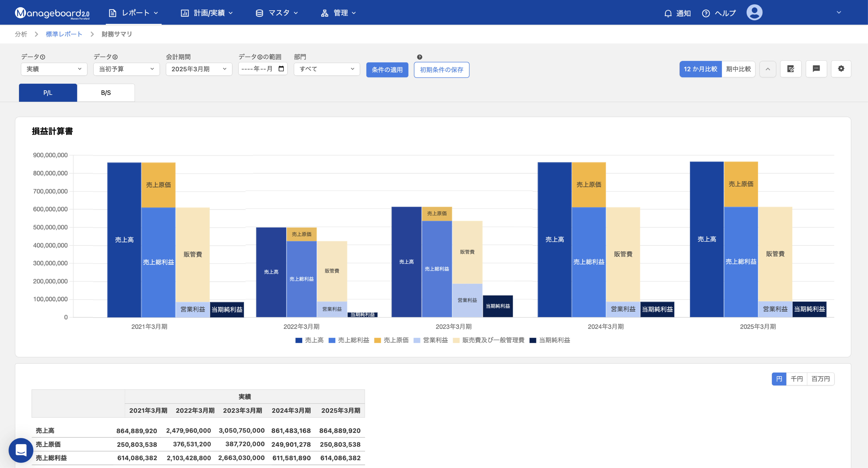Click the user avatar icon
The width and height of the screenshot is (868, 468).
click(754, 12)
